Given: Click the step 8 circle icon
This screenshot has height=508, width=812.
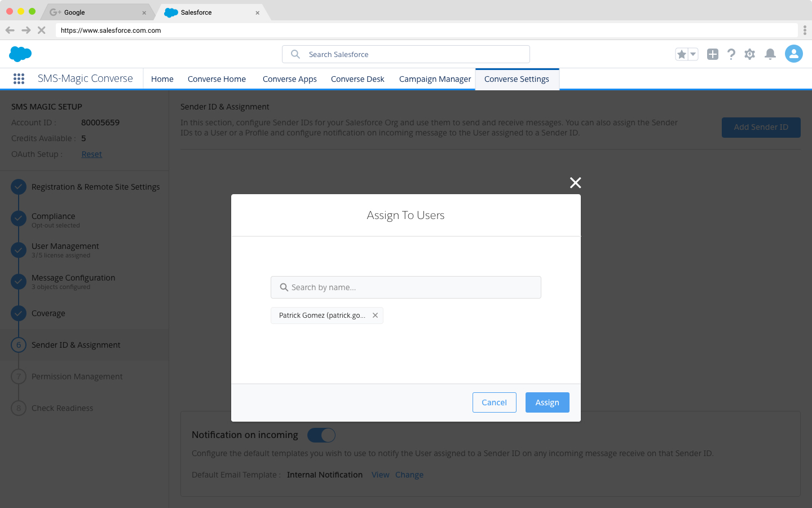Looking at the screenshot, I should coord(19,408).
